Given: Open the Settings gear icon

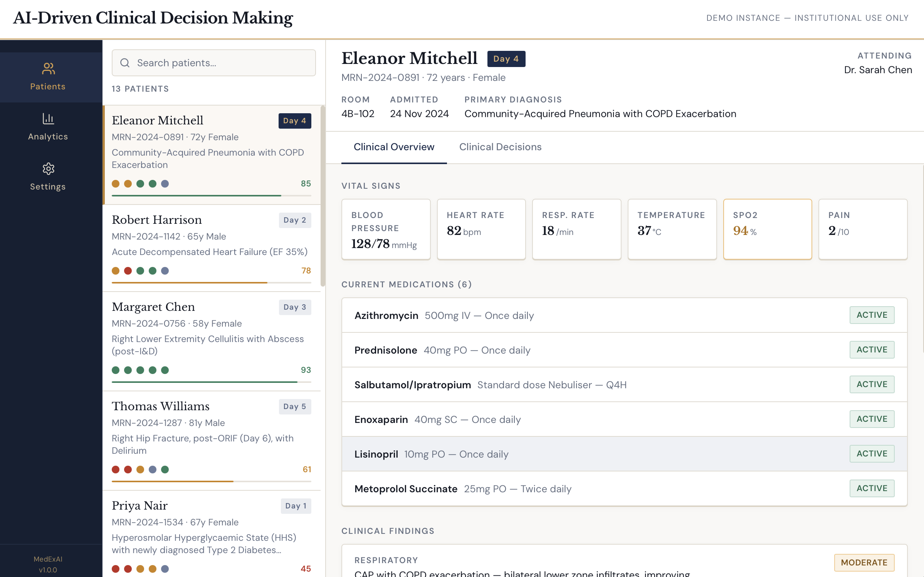Looking at the screenshot, I should click(48, 169).
